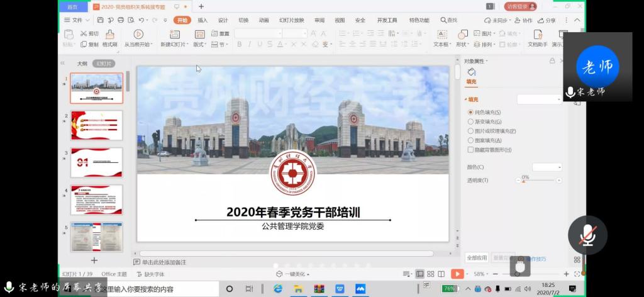This screenshot has width=644, height=297.
Task: Switch to slide sorter grid view icon
Action: tap(430, 274)
